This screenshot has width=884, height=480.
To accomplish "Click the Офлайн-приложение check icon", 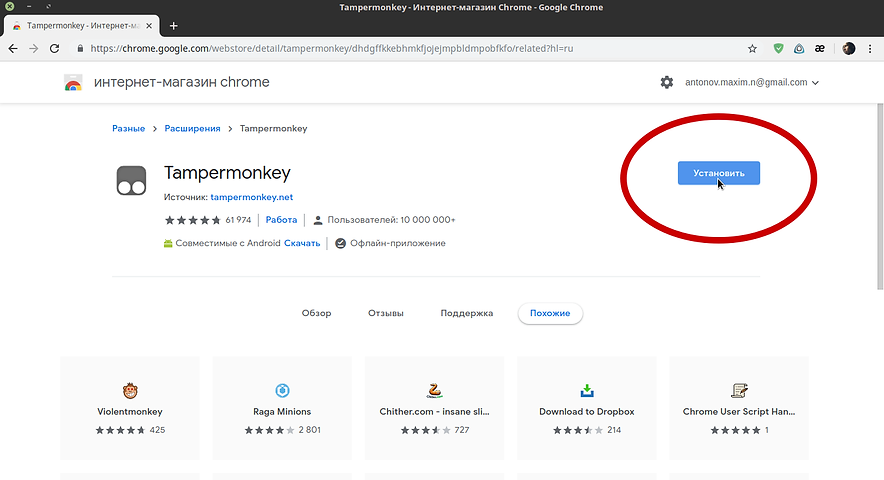I will click(341, 244).
